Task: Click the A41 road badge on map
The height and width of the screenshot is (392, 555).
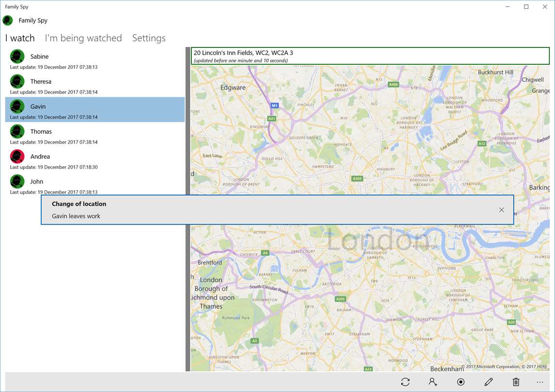Action: pyautogui.click(x=272, y=119)
